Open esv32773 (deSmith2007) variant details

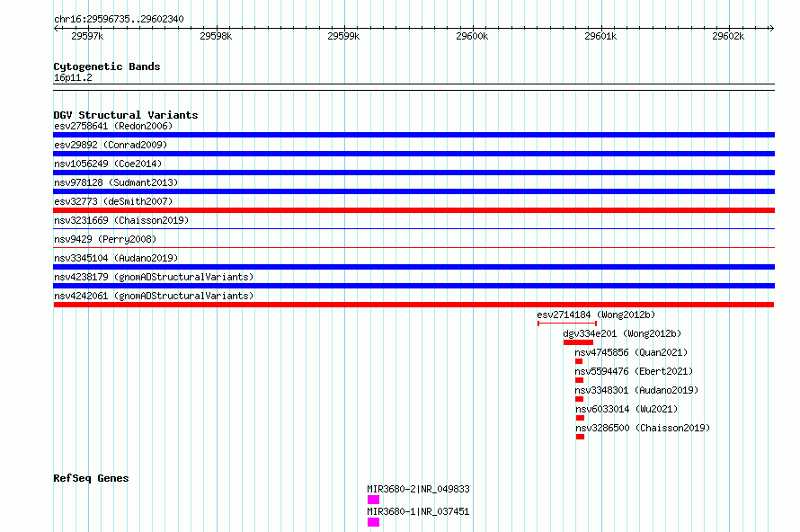[x=113, y=201]
